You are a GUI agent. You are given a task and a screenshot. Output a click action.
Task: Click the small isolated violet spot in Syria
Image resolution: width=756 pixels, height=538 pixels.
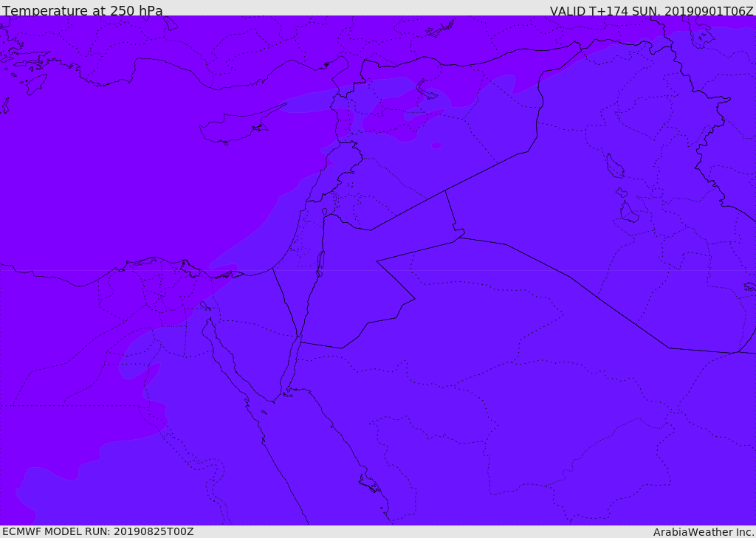436,145
